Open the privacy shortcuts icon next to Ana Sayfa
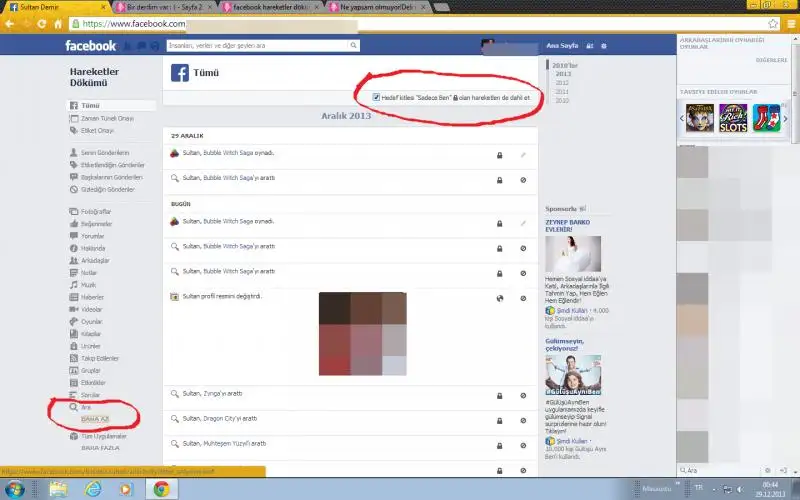Image resolution: width=800 pixels, height=500 pixels. point(589,45)
